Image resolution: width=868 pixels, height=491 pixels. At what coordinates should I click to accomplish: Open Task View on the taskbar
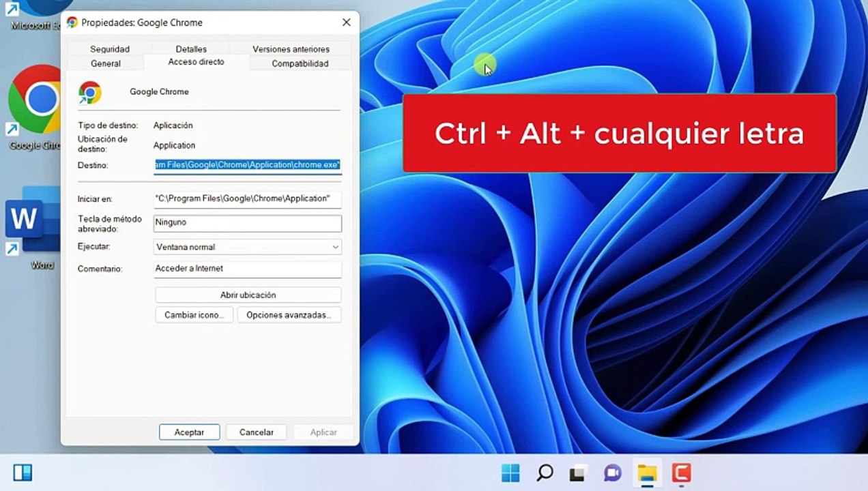579,473
